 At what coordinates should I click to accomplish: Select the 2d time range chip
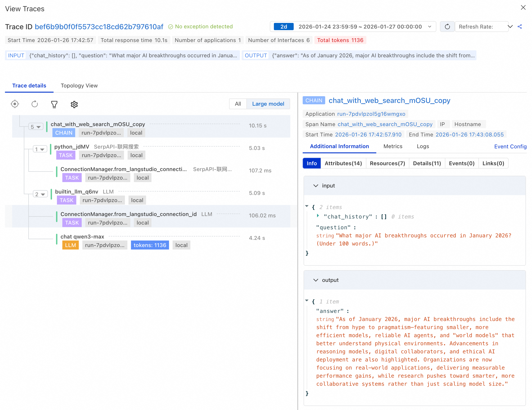click(284, 27)
